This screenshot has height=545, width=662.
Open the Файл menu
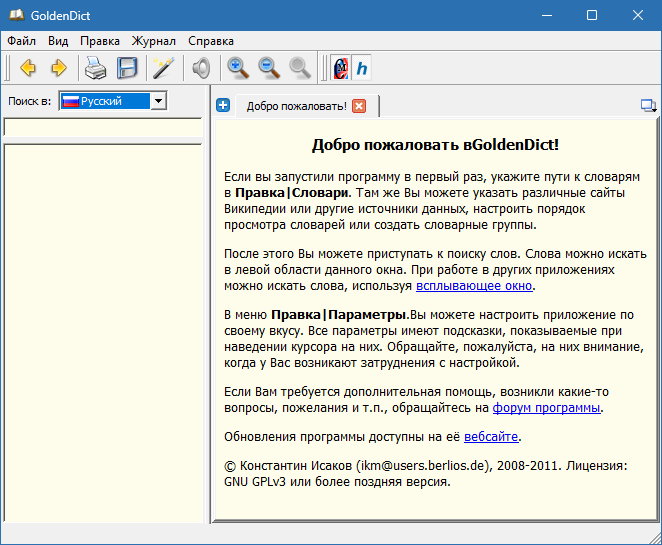point(22,41)
